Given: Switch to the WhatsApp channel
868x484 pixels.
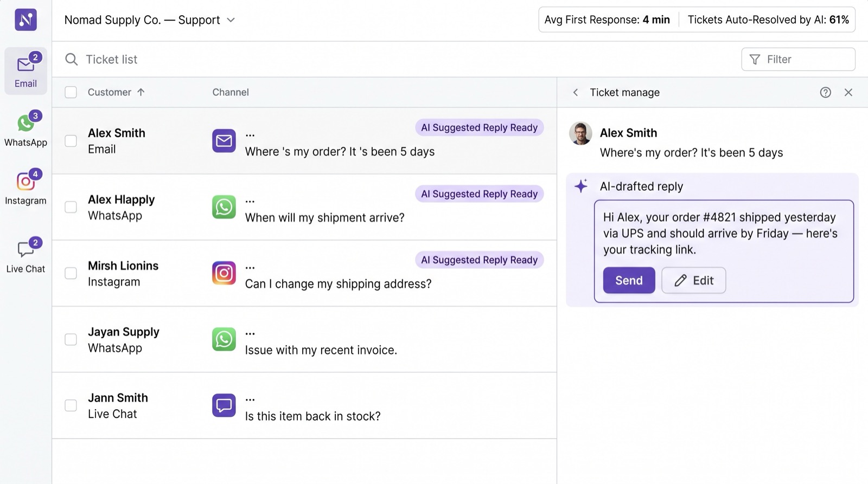Looking at the screenshot, I should coord(25,129).
